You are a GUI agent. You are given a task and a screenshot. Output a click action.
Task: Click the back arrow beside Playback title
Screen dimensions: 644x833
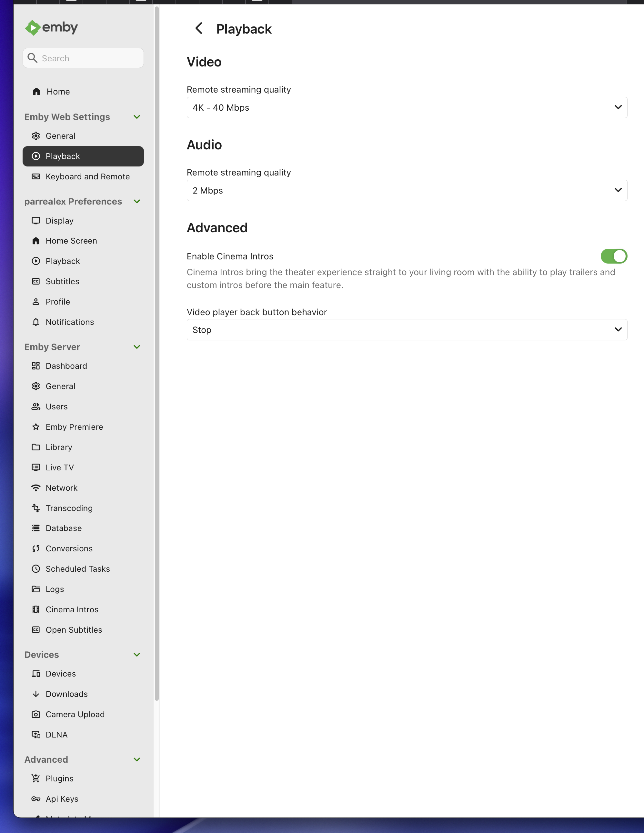[x=199, y=28]
